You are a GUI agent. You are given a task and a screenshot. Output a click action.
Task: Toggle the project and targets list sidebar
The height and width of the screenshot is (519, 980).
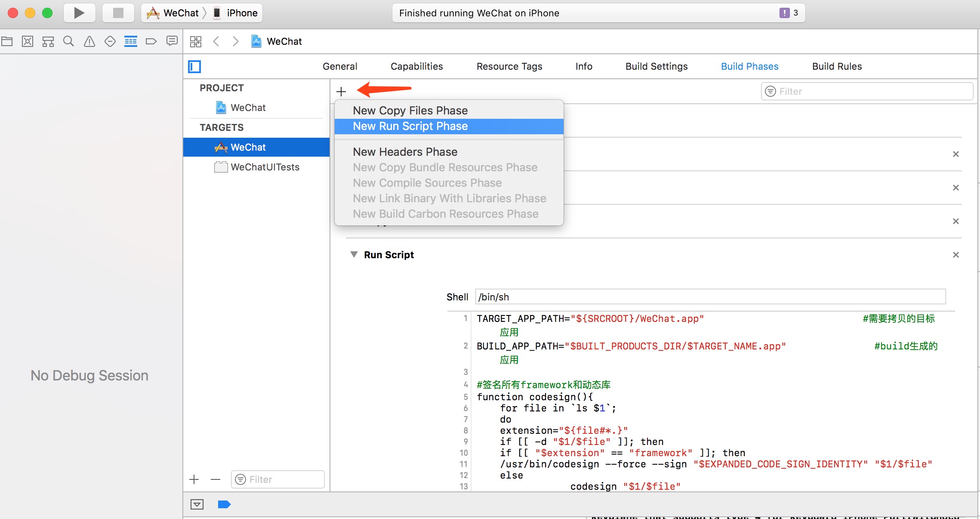click(194, 67)
